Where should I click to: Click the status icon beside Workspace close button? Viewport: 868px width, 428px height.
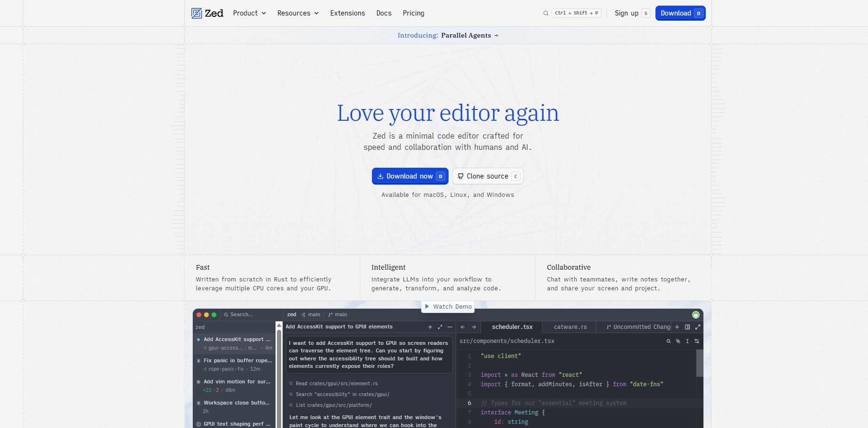pyautogui.click(x=198, y=403)
